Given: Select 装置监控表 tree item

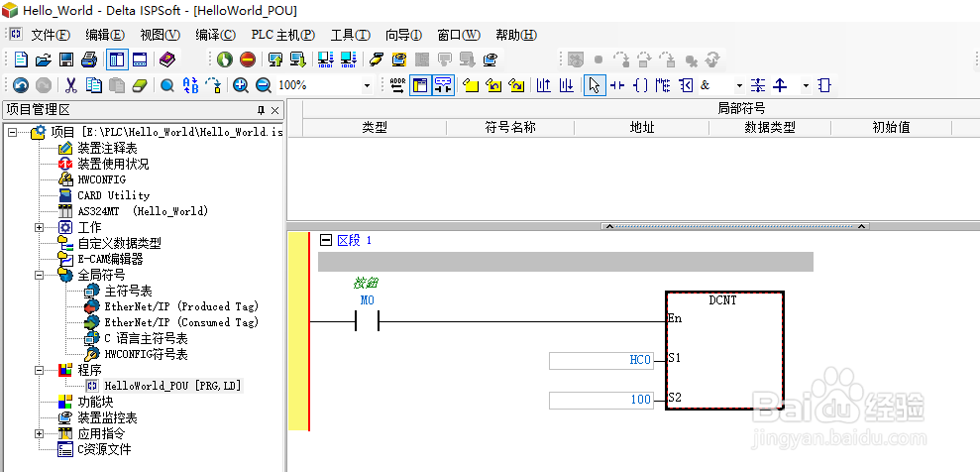Looking at the screenshot, I should [107, 417].
